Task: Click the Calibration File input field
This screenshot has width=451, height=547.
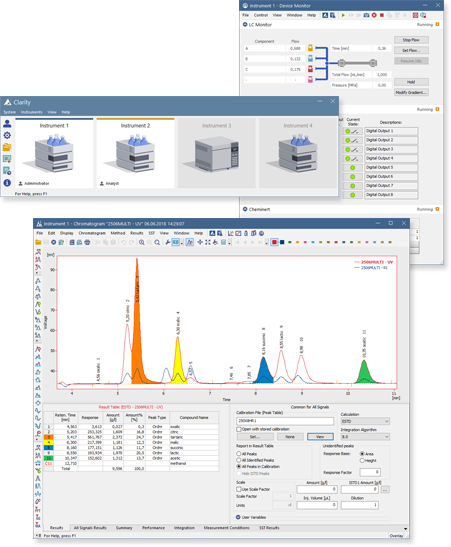Action: (285, 421)
